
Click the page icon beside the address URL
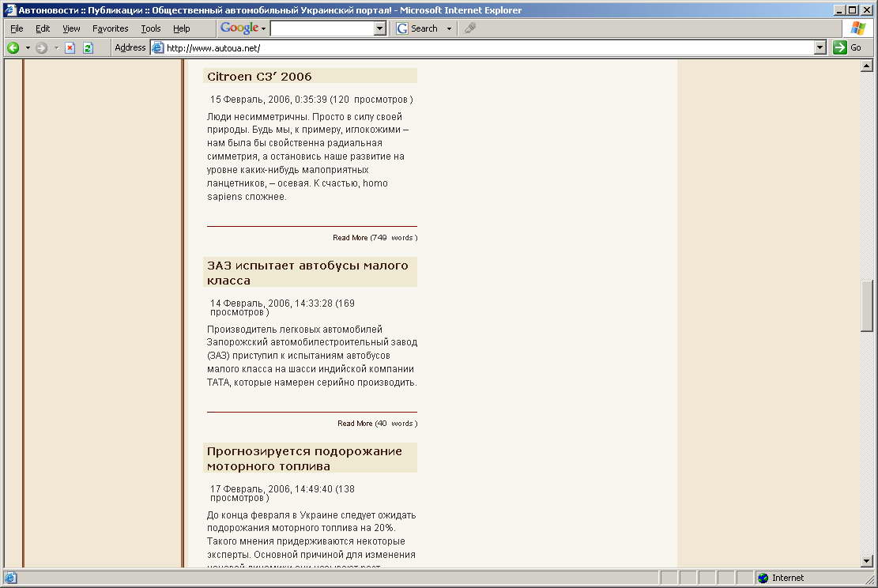coord(157,47)
